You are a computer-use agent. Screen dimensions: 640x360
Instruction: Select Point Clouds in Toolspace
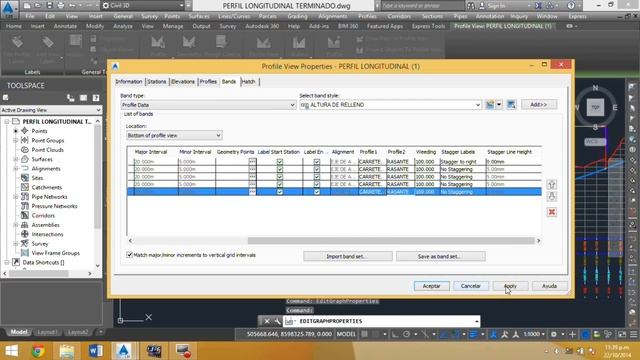pyautogui.click(x=47, y=150)
